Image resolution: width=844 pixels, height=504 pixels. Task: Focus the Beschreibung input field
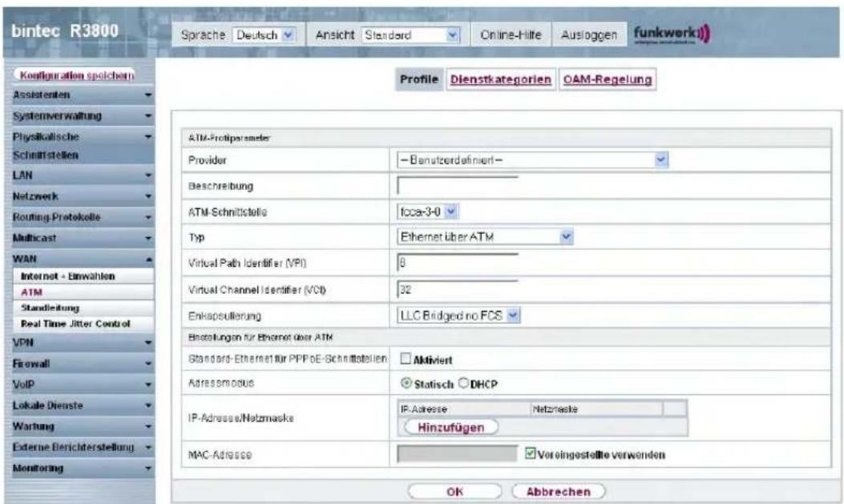click(458, 186)
